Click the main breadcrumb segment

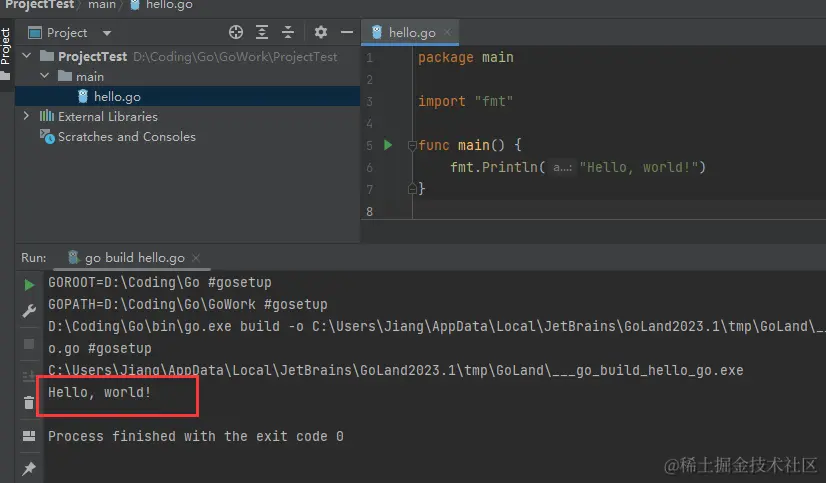[x=102, y=5]
